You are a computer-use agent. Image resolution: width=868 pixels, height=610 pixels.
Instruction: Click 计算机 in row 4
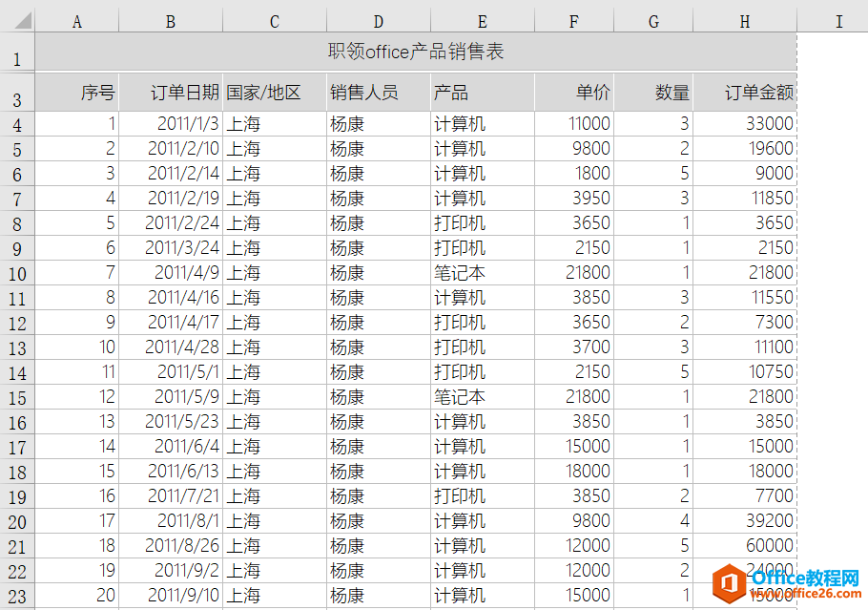coord(483,123)
